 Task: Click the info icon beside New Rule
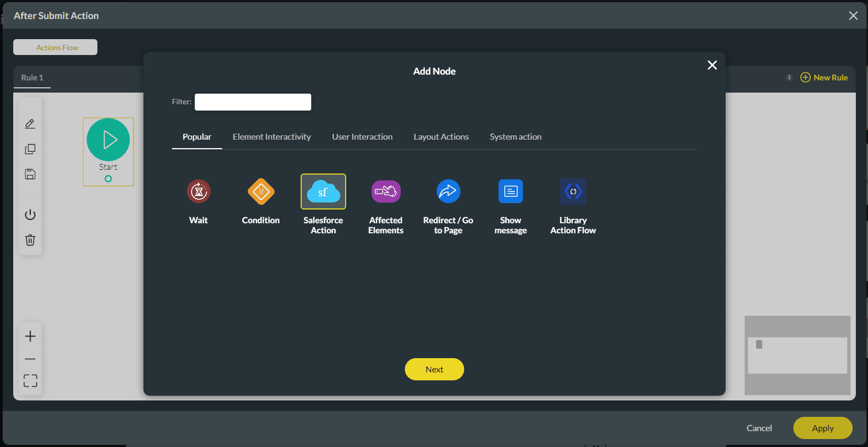789,77
